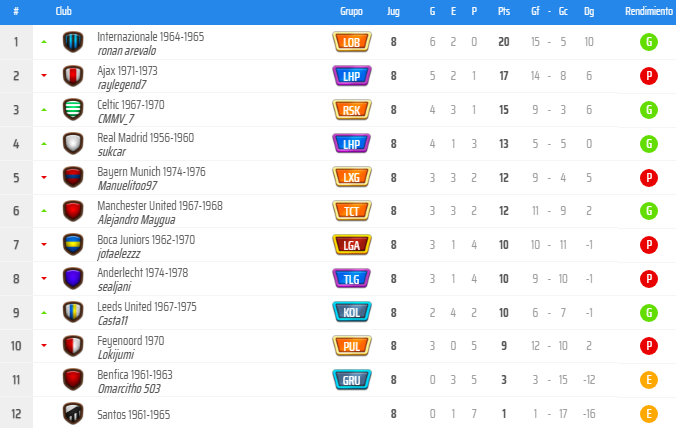The image size is (676, 428).
Task: Click Internazionale's green G performance indicator
Action: click(648, 42)
